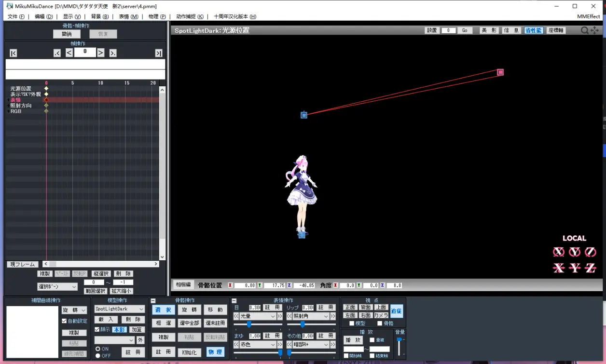This screenshot has height=364, width=606.
Task: Collapse the 表情操作 panel with minus icon
Action: [234, 300]
